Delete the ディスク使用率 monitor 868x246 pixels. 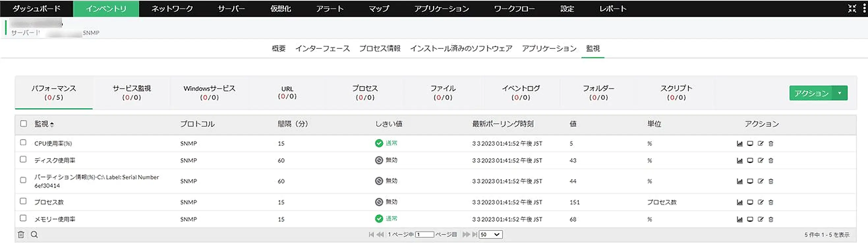pyautogui.click(x=770, y=160)
